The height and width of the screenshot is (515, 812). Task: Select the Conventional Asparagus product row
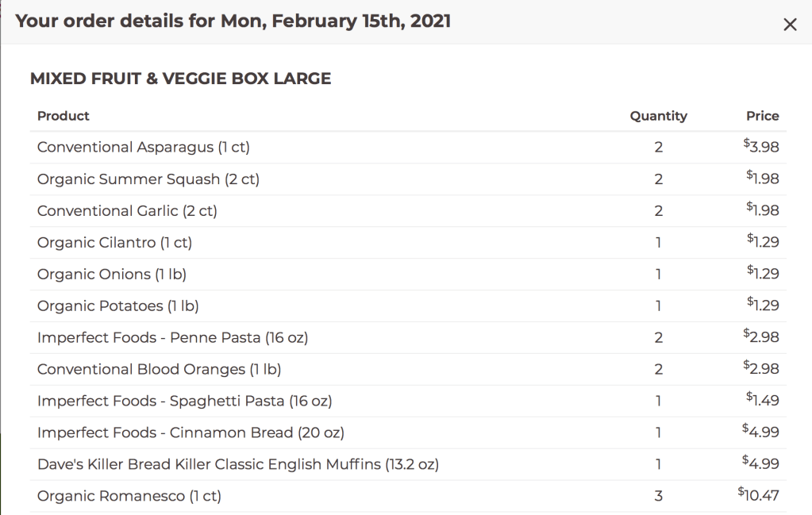click(144, 148)
